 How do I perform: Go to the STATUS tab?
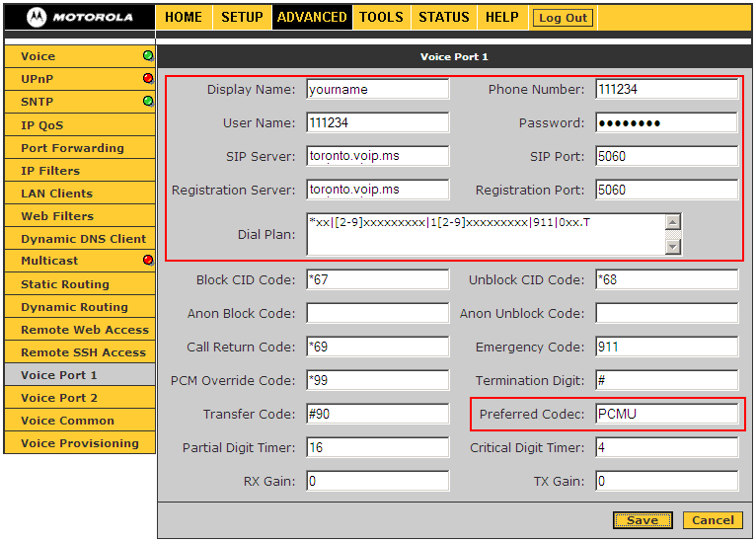[x=443, y=17]
